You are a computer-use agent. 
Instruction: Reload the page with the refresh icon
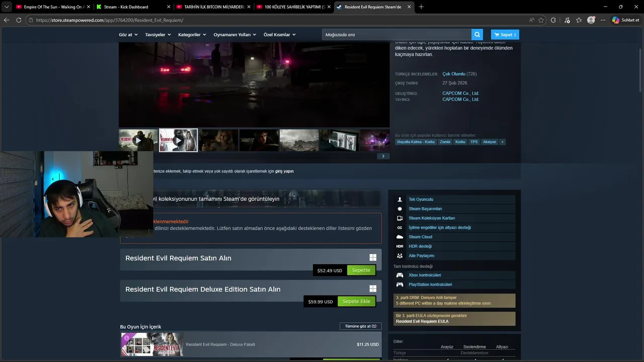(19, 20)
